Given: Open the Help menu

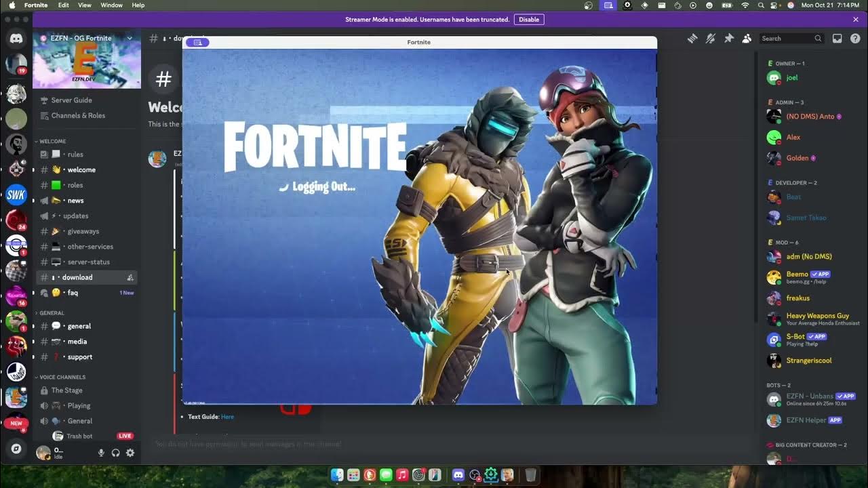Looking at the screenshot, I should (x=138, y=5).
